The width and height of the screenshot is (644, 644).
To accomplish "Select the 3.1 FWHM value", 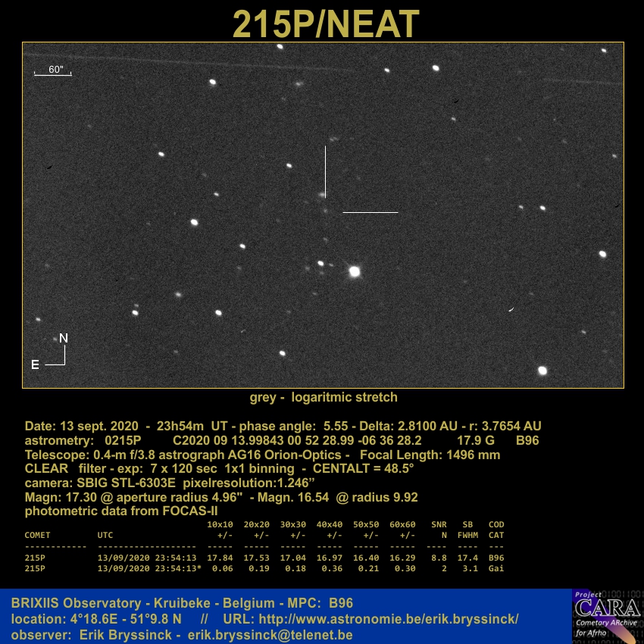I will (x=470, y=568).
